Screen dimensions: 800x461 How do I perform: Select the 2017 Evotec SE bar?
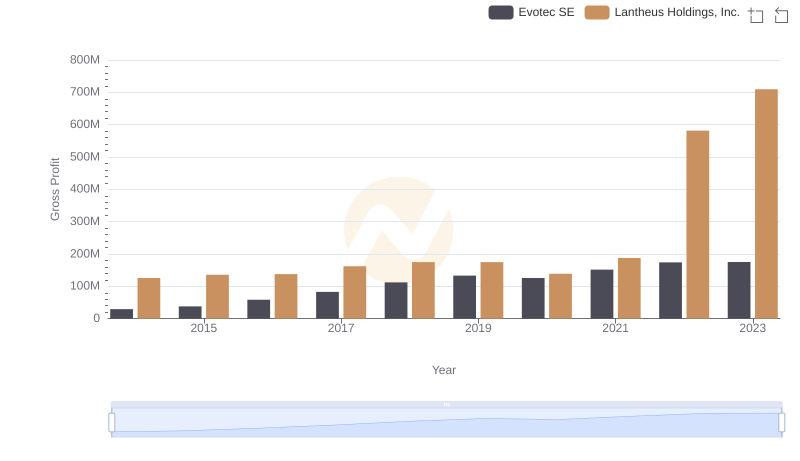328,305
